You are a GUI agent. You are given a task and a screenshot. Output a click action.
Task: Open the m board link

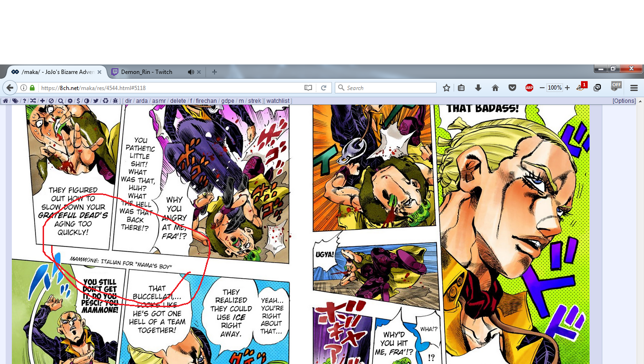(241, 101)
